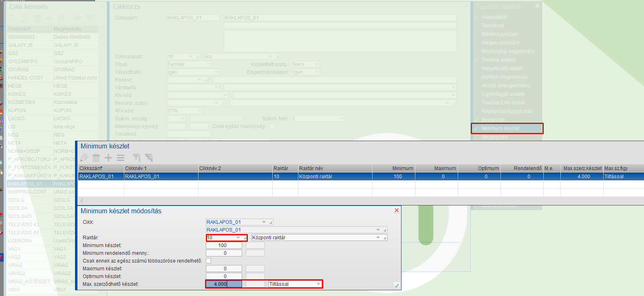Click the edit pencil icon in Minimum készlet toolbar
Viewport: 644px width, 296px height.
84,158
